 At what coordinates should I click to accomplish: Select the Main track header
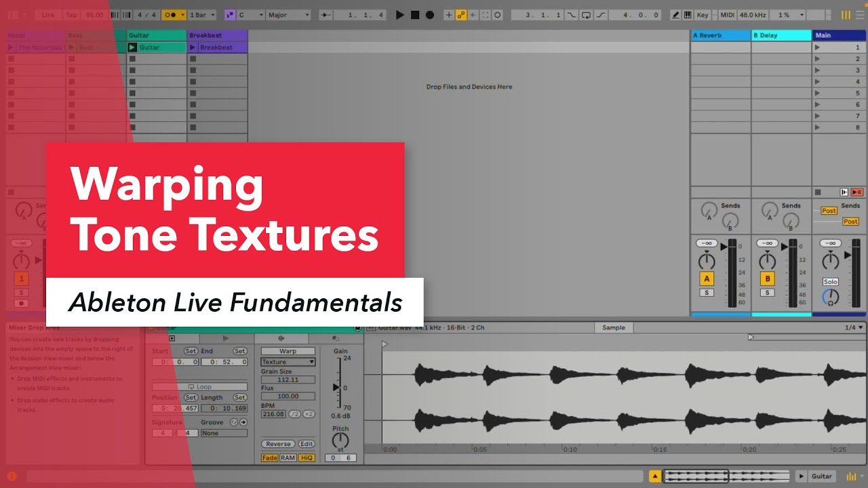click(x=840, y=35)
